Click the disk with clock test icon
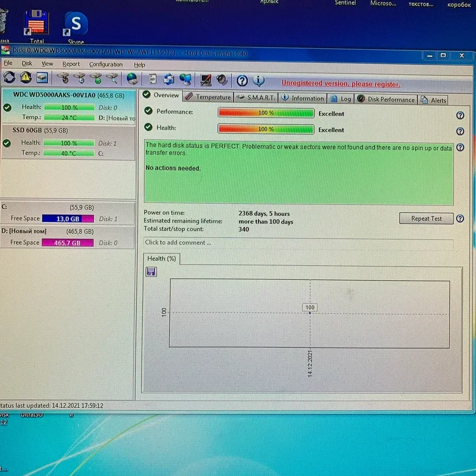The width and height of the screenshot is (476, 476). click(x=80, y=78)
